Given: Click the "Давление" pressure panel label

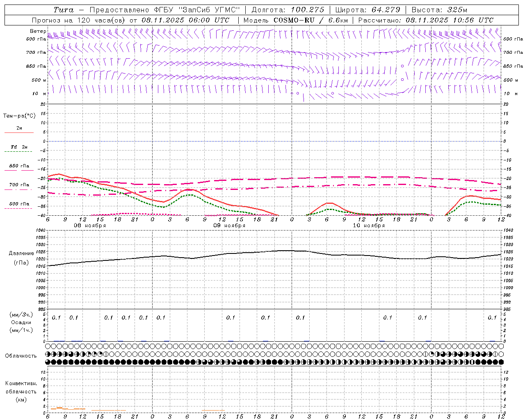Looking at the screenshot, I should point(21,253).
